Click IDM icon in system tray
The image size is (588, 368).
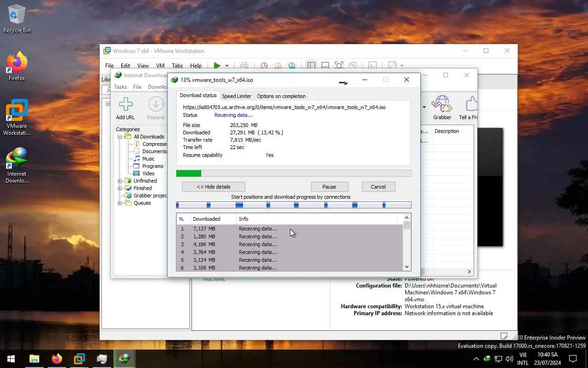tap(487, 359)
